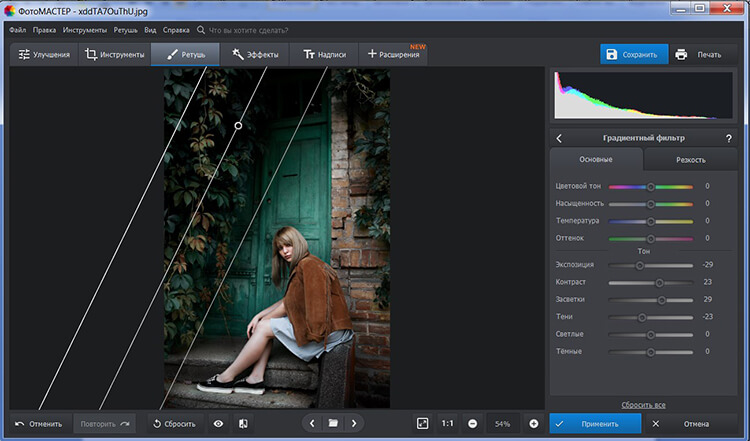Viewport: 750px width, 441px height.
Task: Switch to the Резкость tab
Action: [689, 160]
